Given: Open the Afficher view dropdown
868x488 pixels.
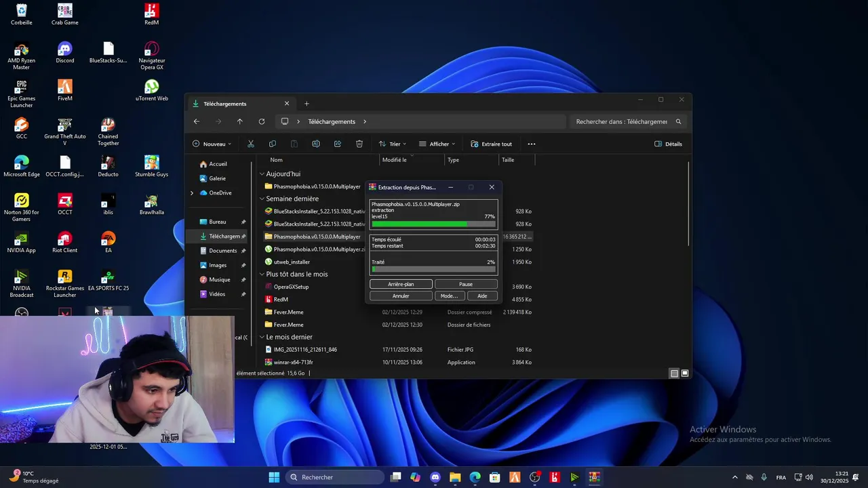Looking at the screenshot, I should coord(437,144).
